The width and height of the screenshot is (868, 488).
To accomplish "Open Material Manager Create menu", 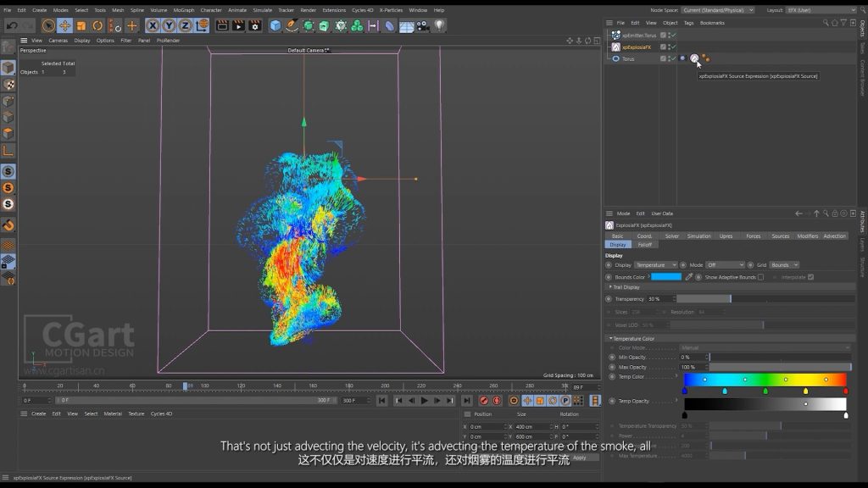I will tap(39, 413).
